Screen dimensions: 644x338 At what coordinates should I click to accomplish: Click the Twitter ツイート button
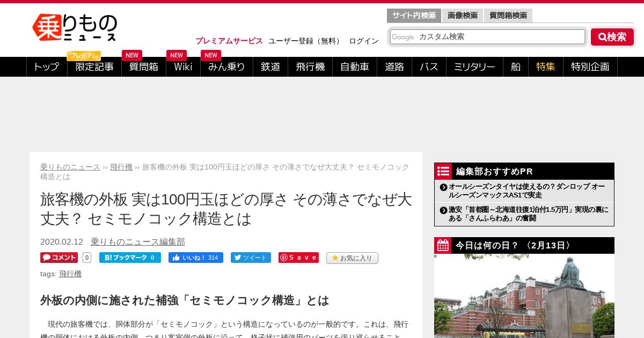[251, 258]
